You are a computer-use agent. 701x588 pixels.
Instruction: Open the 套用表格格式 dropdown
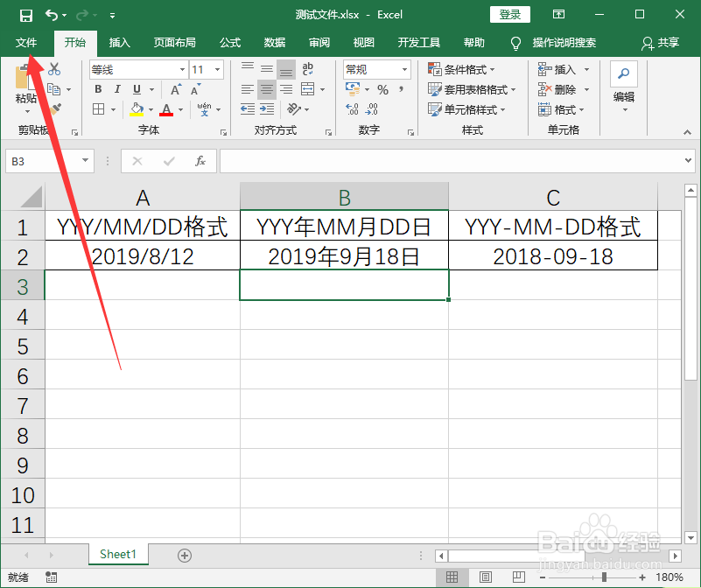click(472, 89)
